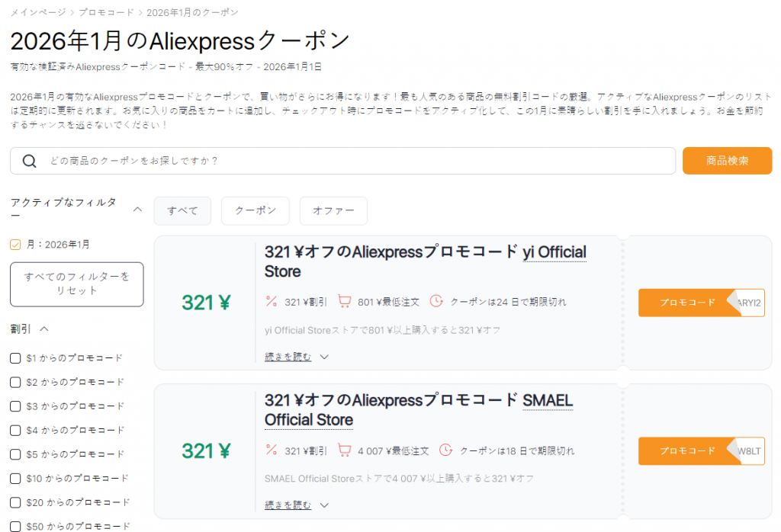Screen dimensions: 781x532
Task: Click the green 321¥ discount badge
Action: (206, 302)
